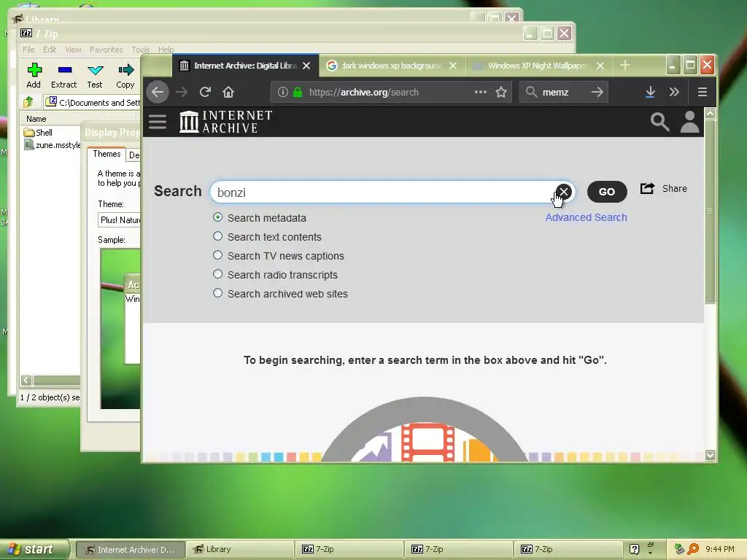Click the Internet Archive logo
Image resolution: width=747 pixels, height=560 pixels.
226,122
